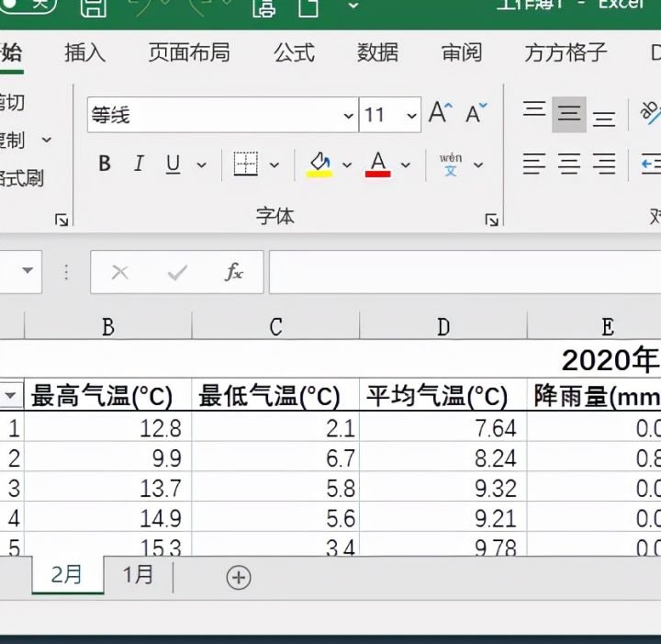Select column E header
The image size is (661, 644).
(594, 326)
